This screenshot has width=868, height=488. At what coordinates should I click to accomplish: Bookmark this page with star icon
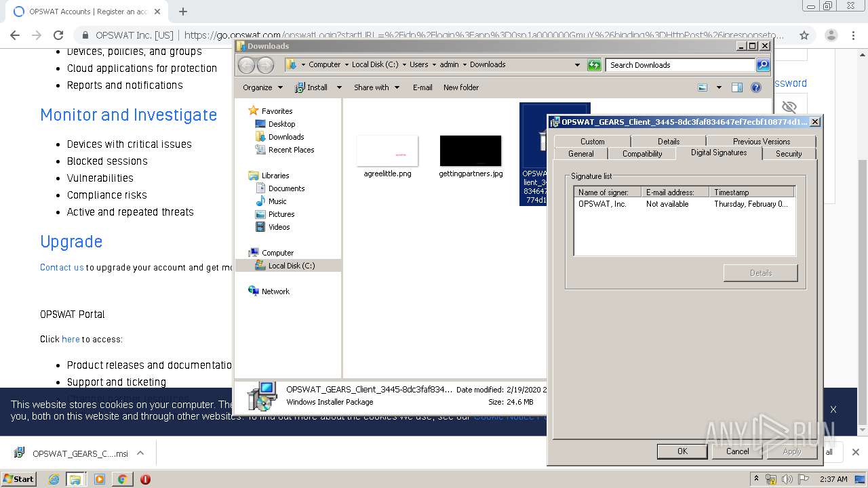click(x=804, y=35)
